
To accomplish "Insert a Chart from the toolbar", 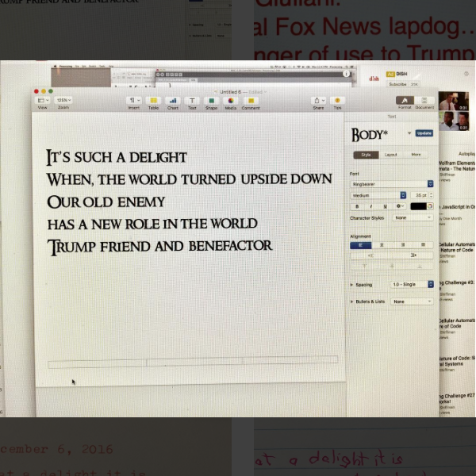I will [x=173, y=101].
